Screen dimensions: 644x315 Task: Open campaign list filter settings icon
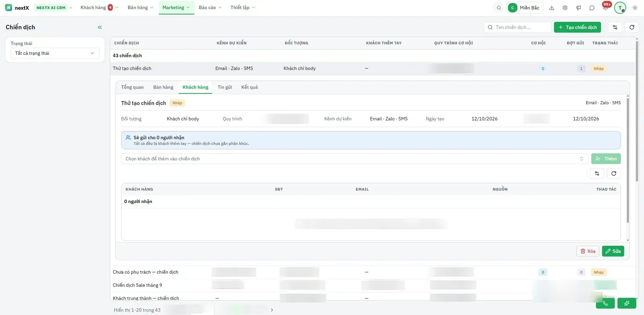615,27
